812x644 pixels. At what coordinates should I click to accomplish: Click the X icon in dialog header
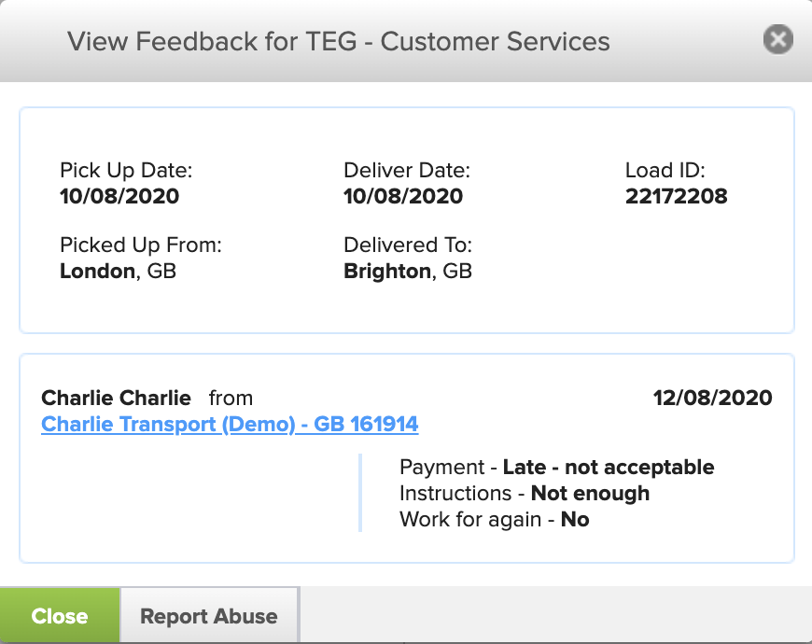tap(777, 39)
